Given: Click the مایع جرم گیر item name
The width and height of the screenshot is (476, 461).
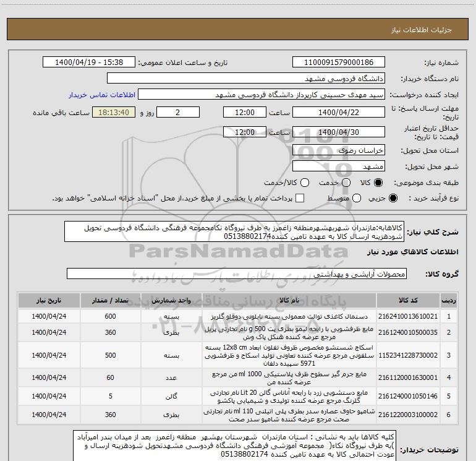Looking at the screenshot, I should click(x=289, y=377).
